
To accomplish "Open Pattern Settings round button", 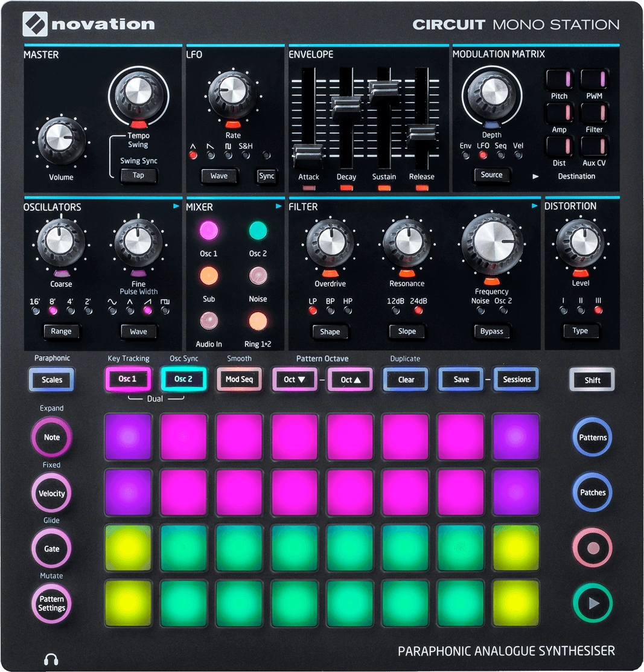I will click(51, 603).
